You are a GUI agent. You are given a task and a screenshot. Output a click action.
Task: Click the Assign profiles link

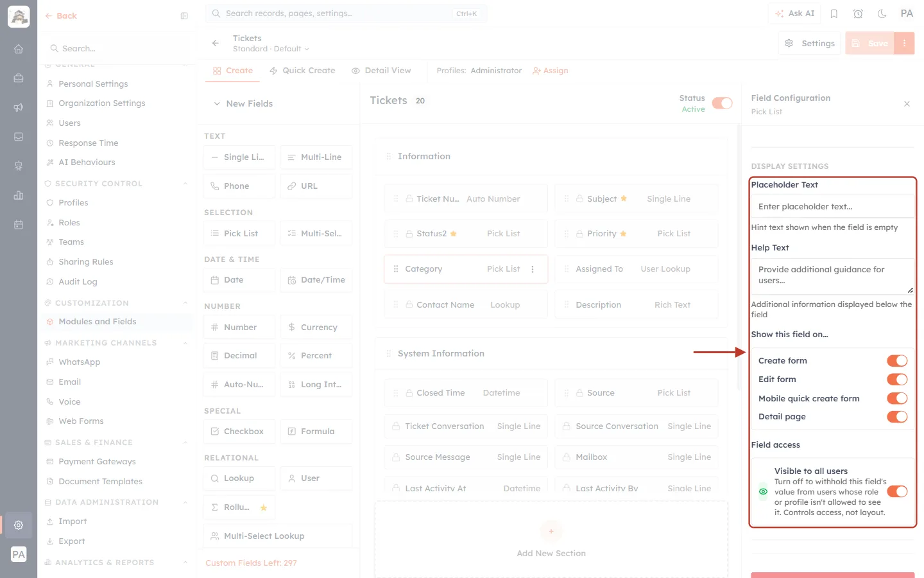[551, 71]
